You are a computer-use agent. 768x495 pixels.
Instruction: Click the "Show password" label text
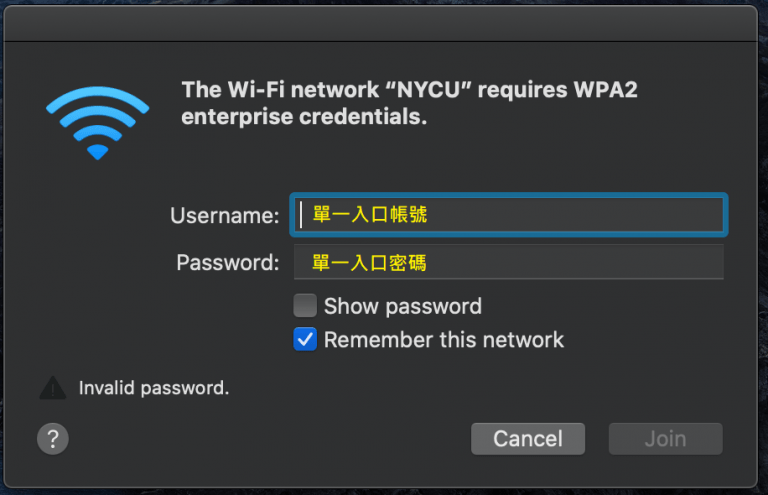tap(402, 306)
